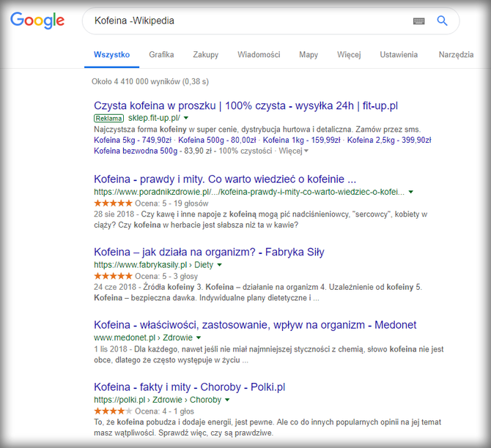Open Ustawienia settings menu
This screenshot has height=448, width=491.
(x=399, y=54)
